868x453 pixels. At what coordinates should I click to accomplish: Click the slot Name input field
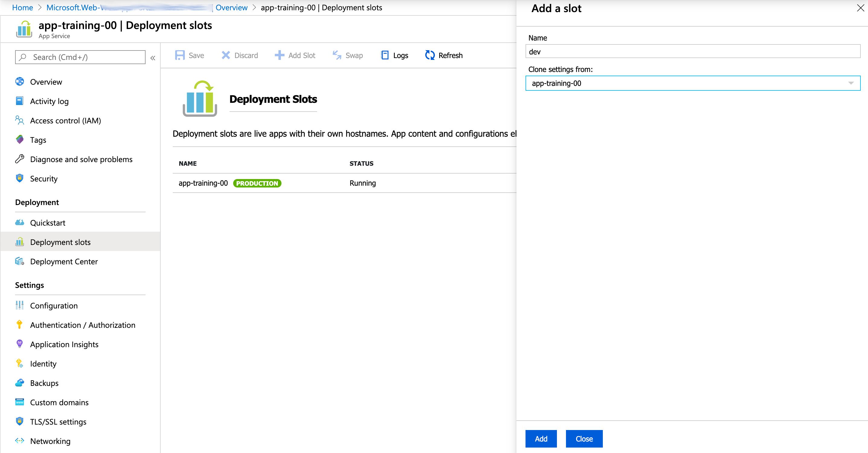pyautogui.click(x=693, y=52)
